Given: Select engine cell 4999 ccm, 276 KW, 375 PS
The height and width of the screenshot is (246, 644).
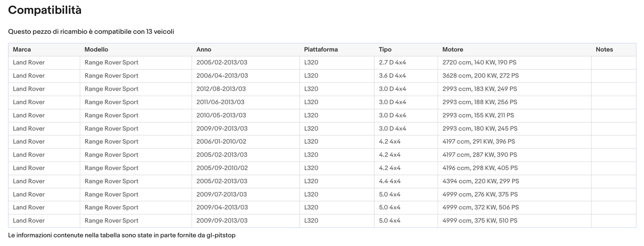Looking at the screenshot, I should click(x=480, y=194).
